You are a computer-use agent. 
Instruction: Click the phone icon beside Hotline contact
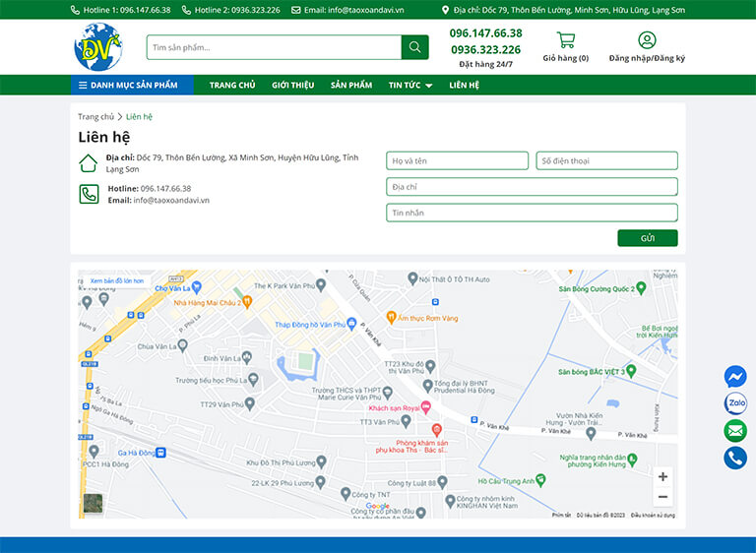click(x=89, y=194)
